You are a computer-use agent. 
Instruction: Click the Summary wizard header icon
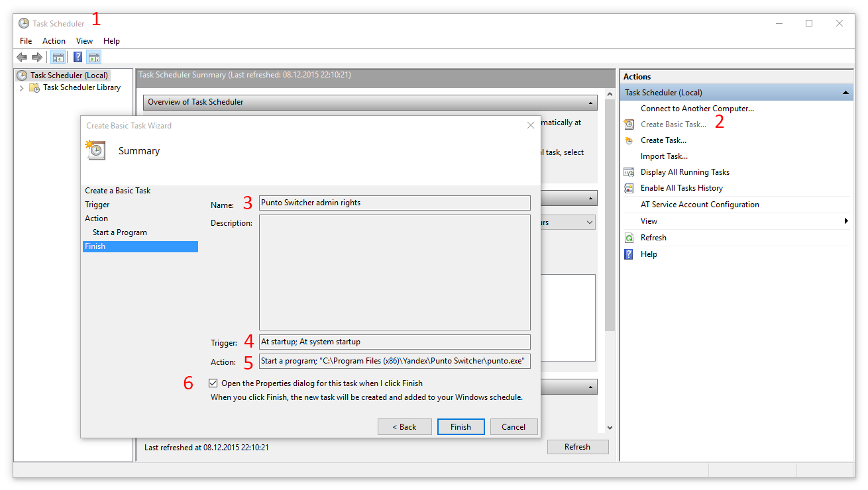95,150
